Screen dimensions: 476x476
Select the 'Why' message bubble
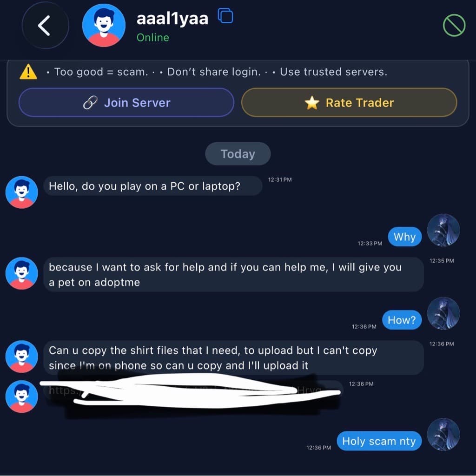pyautogui.click(x=405, y=237)
